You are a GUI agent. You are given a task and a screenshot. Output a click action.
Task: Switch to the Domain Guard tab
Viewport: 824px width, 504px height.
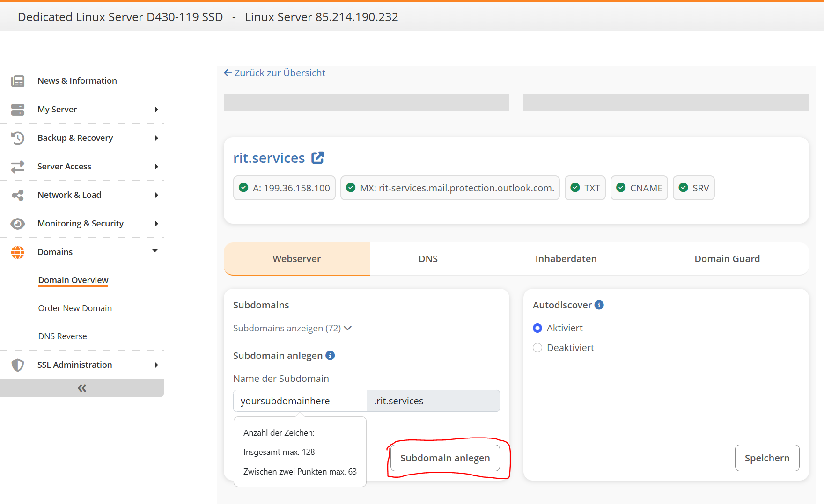click(x=727, y=259)
